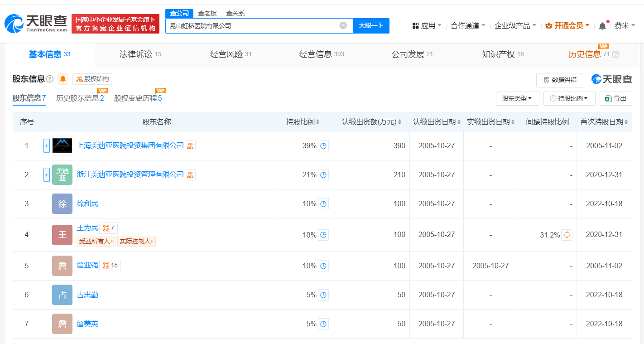The width and height of the screenshot is (644, 344).
Task: Open the 持股比例 filter dropdown
Action: [x=569, y=98]
